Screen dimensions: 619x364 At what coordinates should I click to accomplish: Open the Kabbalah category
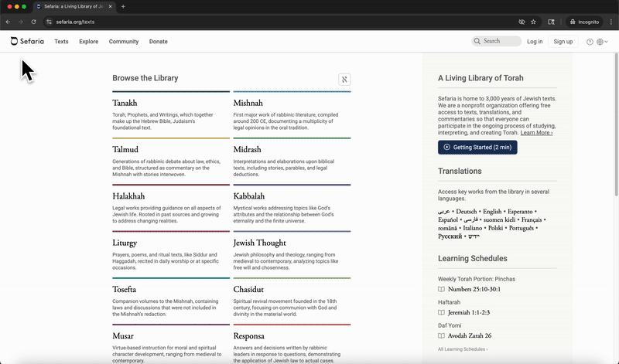click(x=248, y=196)
